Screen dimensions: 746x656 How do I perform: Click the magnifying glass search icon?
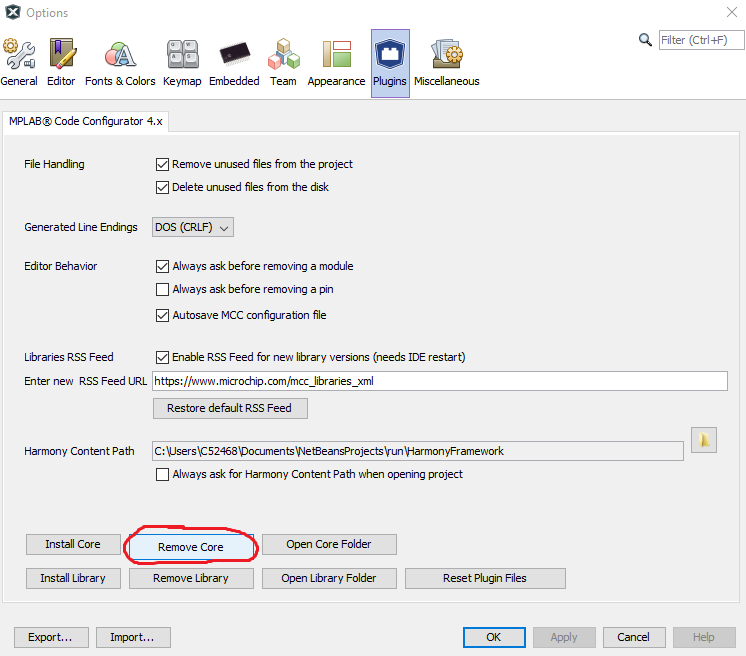coord(645,40)
